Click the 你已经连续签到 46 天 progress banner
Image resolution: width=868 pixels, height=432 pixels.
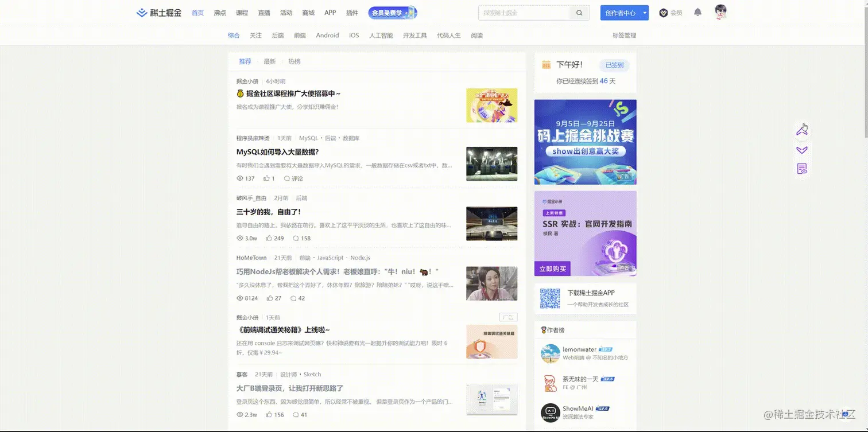point(585,81)
